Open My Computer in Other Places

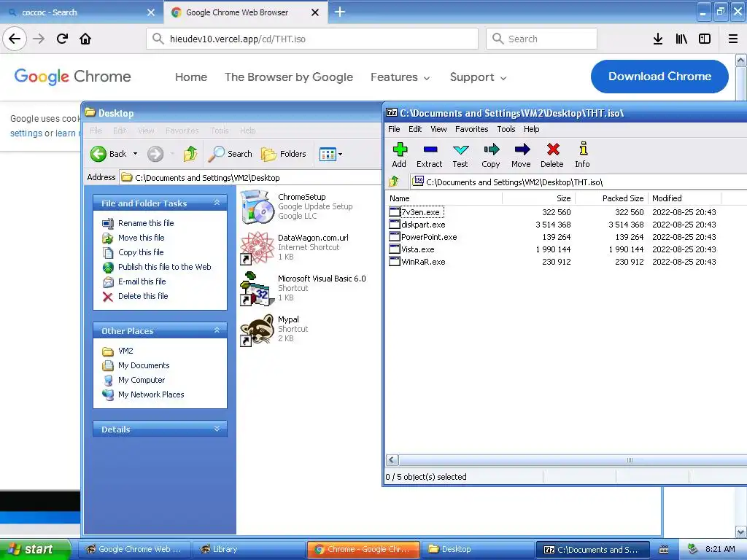click(142, 380)
